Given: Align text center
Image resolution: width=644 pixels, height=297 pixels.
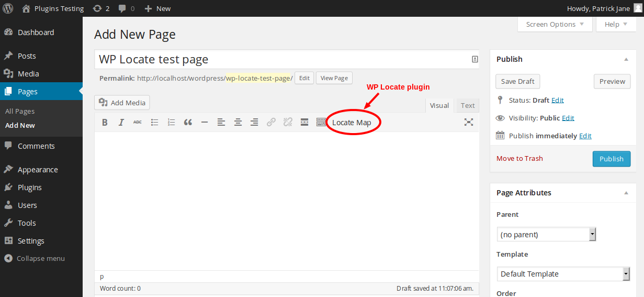Looking at the screenshot, I should tap(238, 123).
